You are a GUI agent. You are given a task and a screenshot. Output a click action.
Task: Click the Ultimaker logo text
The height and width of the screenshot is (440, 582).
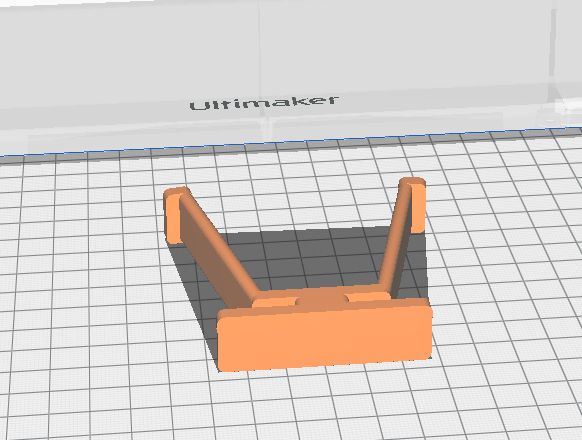pyautogui.click(x=264, y=102)
